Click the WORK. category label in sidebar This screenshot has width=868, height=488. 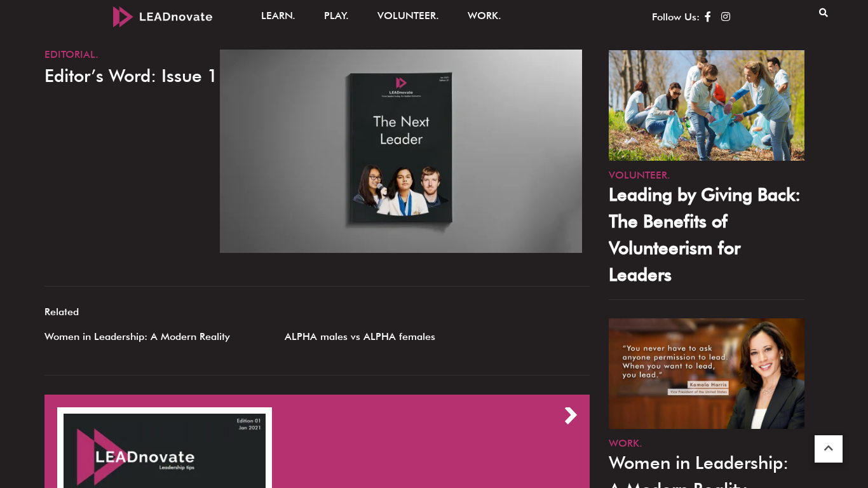[625, 443]
